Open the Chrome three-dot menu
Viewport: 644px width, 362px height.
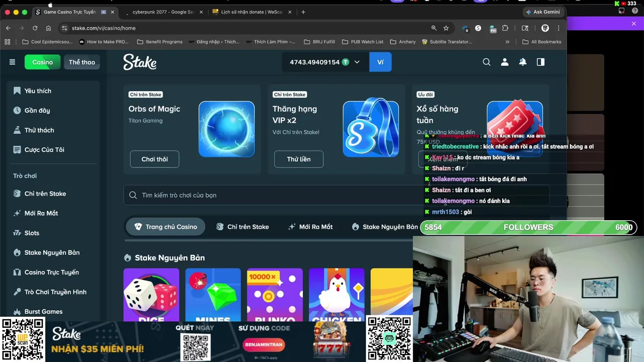point(558,28)
